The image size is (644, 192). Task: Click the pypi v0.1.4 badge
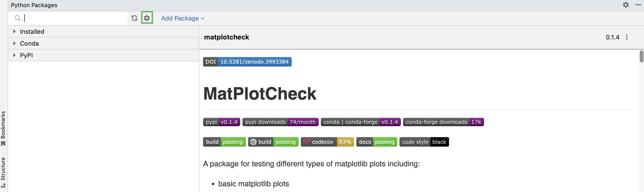221,122
